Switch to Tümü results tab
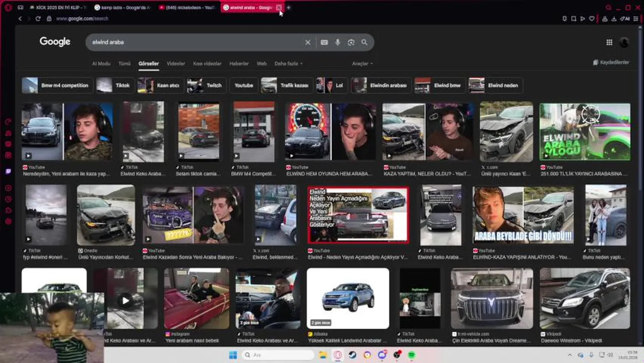 coord(124,64)
